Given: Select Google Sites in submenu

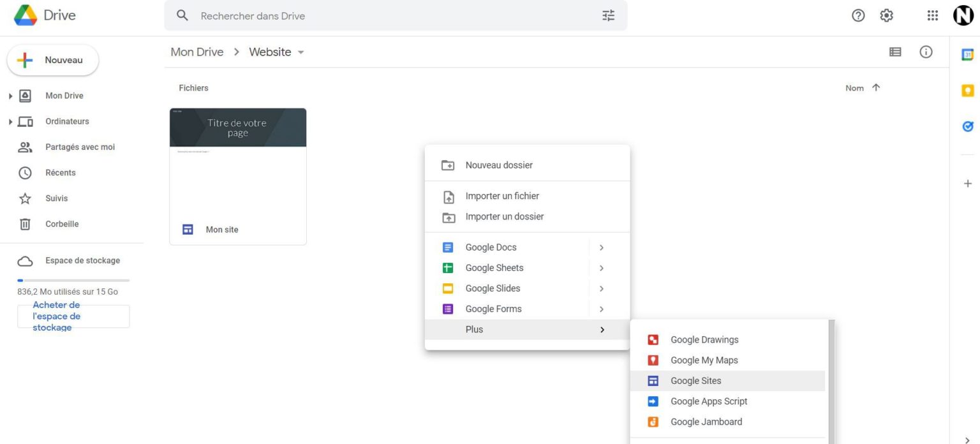Looking at the screenshot, I should coord(727,381).
